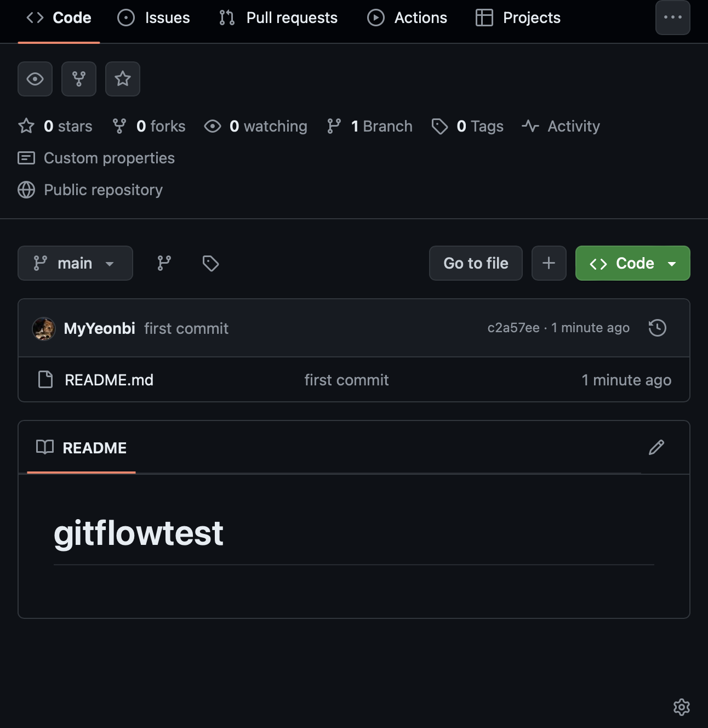This screenshot has width=708, height=728.
Task: Add file with plus button
Action: tap(549, 263)
